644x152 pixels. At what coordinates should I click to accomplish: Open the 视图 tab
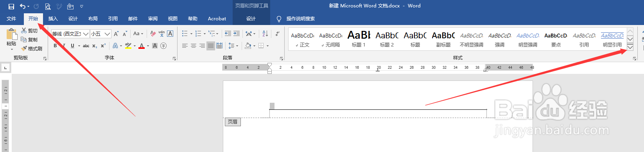173,19
